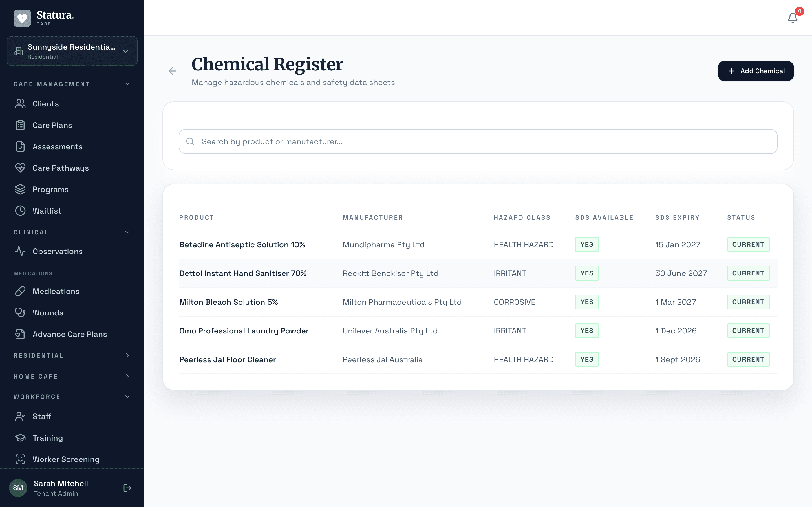The image size is (812, 507).
Task: Open the notification bell showing 4 alerts
Action: (793, 18)
